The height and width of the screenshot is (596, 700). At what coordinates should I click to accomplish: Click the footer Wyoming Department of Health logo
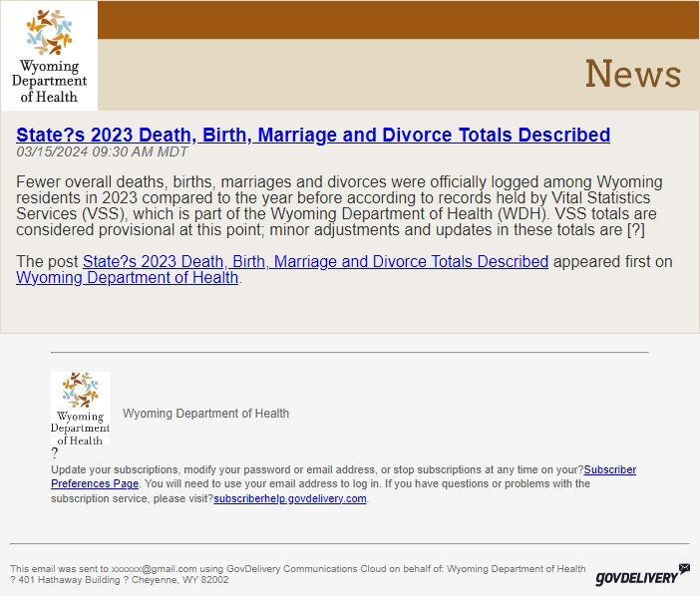coord(81,409)
